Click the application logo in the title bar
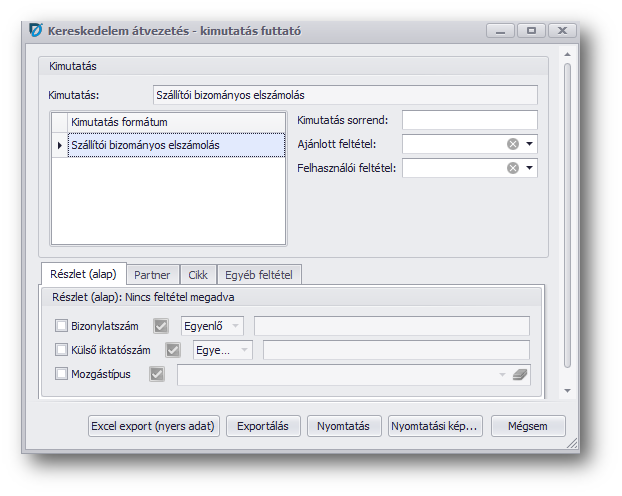Viewport: 622px width, 496px height. pyautogui.click(x=35, y=31)
